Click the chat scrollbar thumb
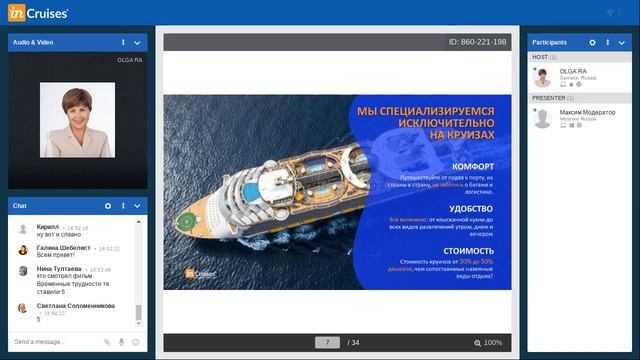 click(139, 312)
